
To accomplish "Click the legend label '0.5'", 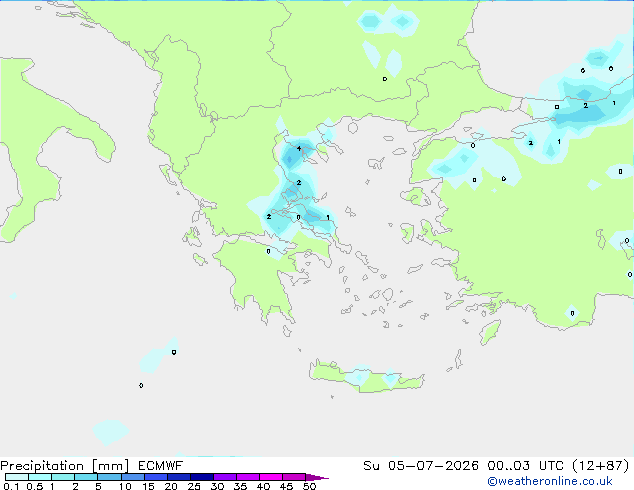I will coord(34,486).
